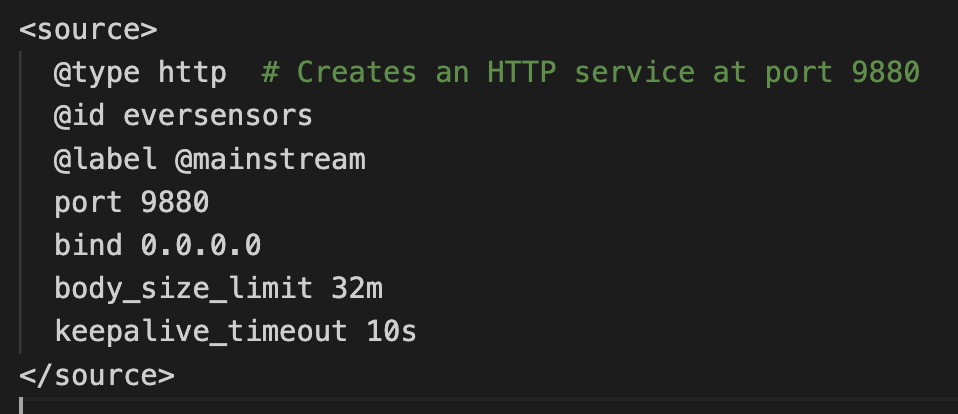The image size is (958, 414).
Task: Click the body_size_limit setting name
Action: [183, 289]
